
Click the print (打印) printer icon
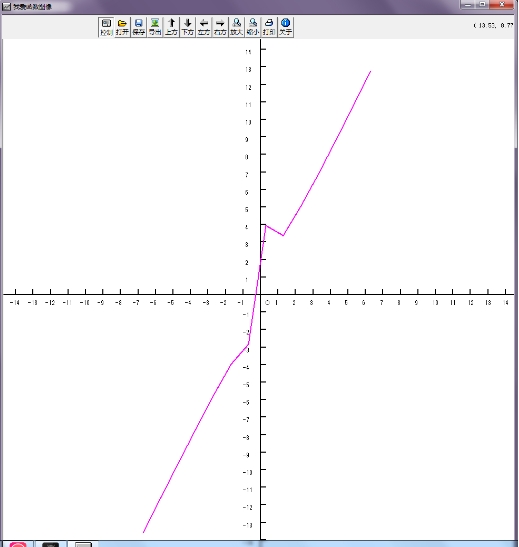[x=269, y=27]
